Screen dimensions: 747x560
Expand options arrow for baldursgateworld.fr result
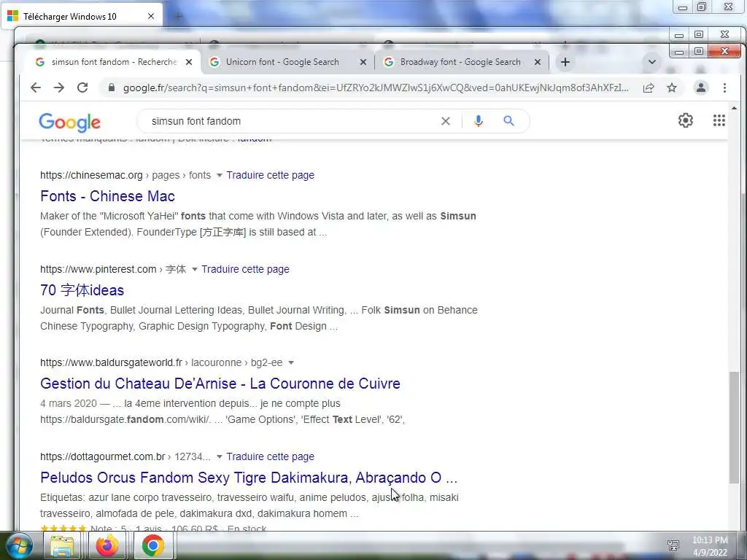291,363
